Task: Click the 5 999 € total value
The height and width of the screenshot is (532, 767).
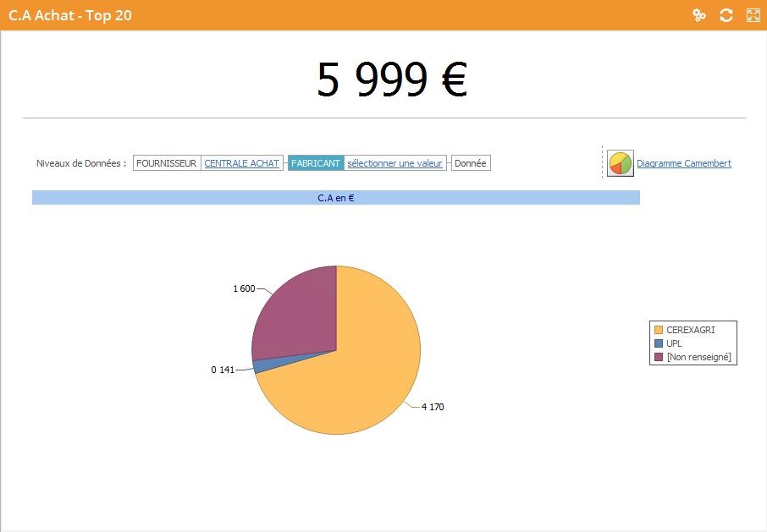Action: tap(391, 80)
